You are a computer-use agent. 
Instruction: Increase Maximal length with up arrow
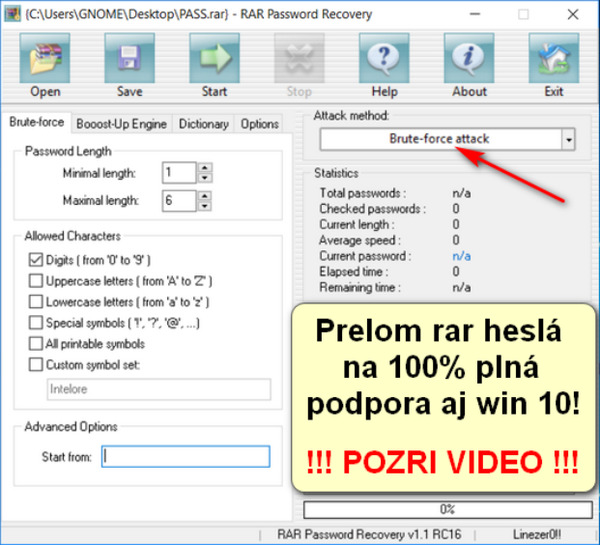(205, 196)
